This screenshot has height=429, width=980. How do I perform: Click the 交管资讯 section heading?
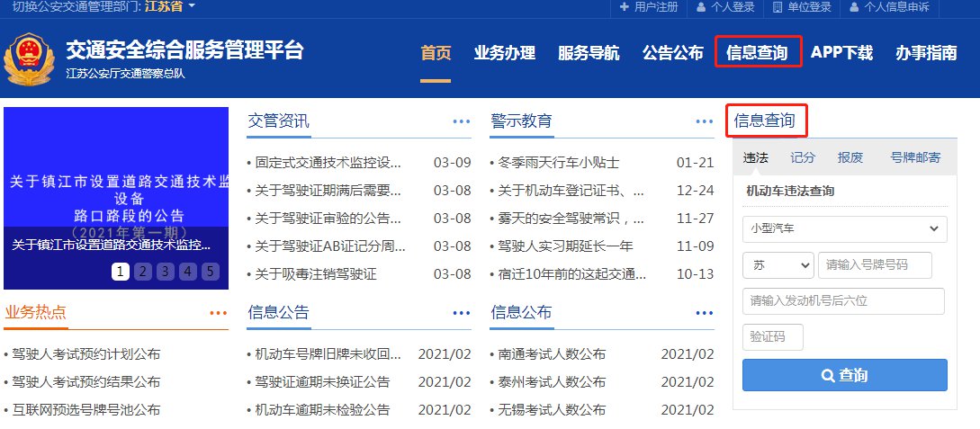tap(278, 121)
